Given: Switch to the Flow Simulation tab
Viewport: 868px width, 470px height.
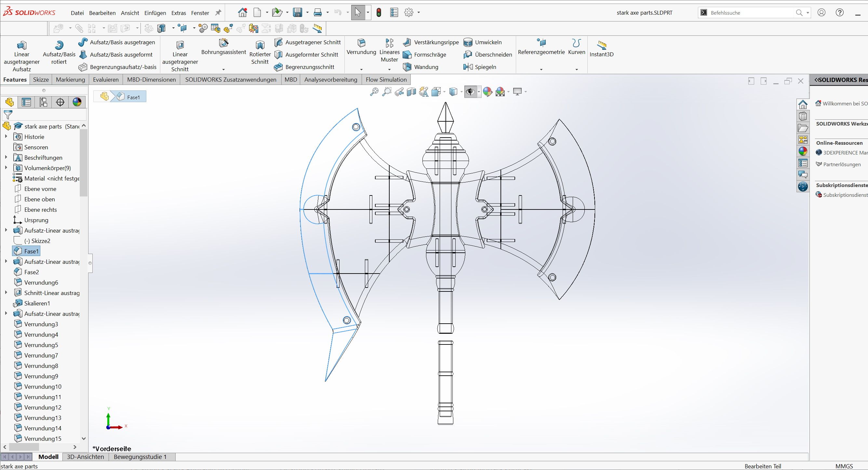Looking at the screenshot, I should tap(386, 79).
